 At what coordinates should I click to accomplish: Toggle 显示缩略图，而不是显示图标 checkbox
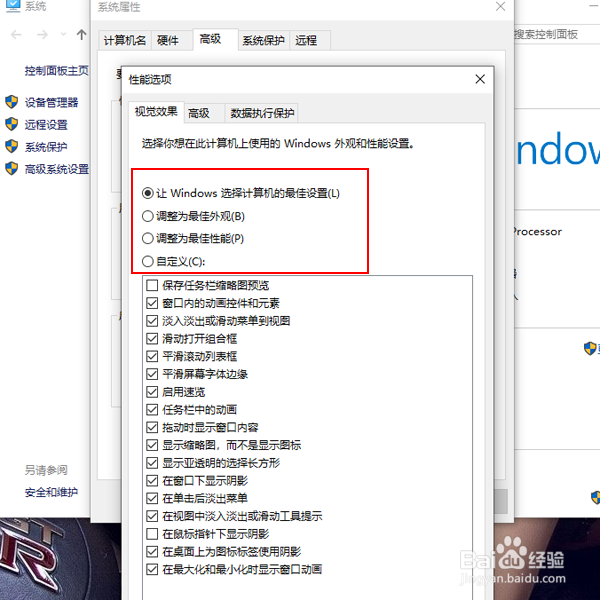pos(152,445)
